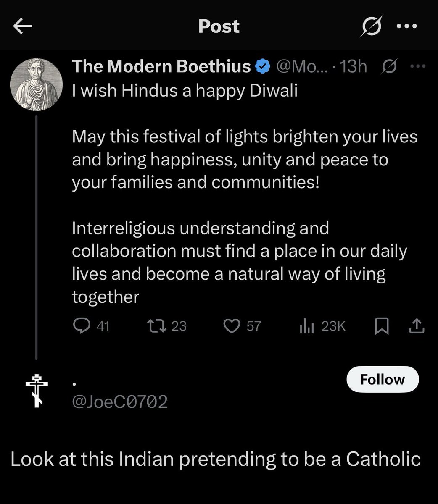Open the more options on Boethius post
The width and height of the screenshot is (438, 504).
click(418, 66)
